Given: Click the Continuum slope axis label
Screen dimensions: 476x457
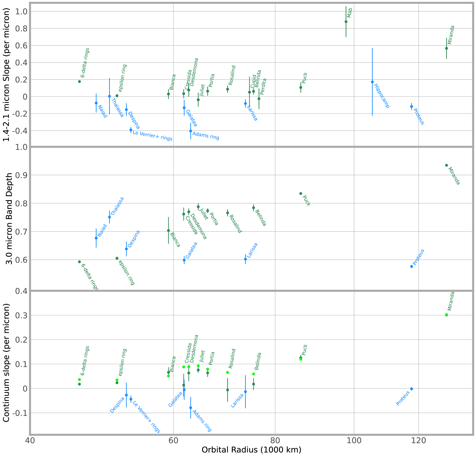Looking at the screenshot, I should (6, 363).
